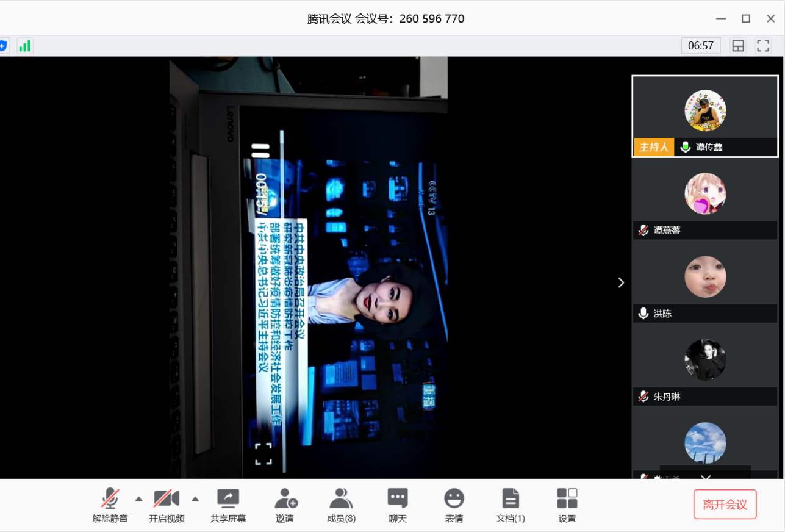785x532 pixels.
Task: Click the network signal strength icon
Action: point(24,46)
